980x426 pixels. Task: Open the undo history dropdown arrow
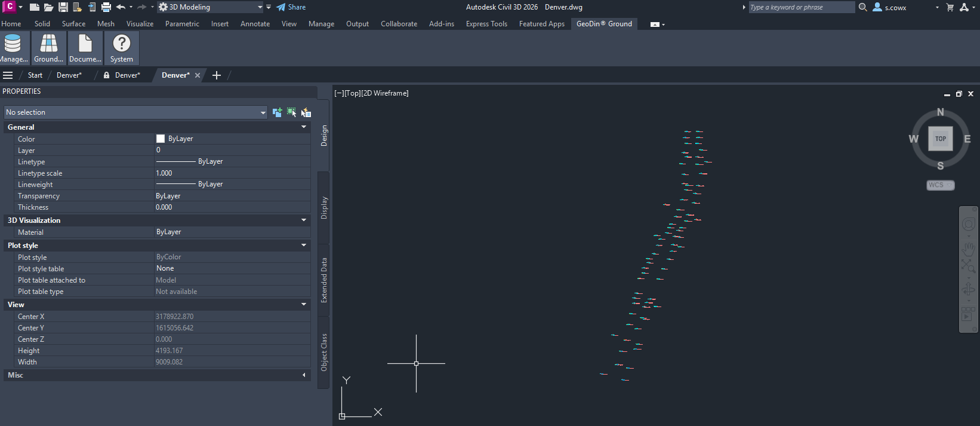click(x=131, y=7)
